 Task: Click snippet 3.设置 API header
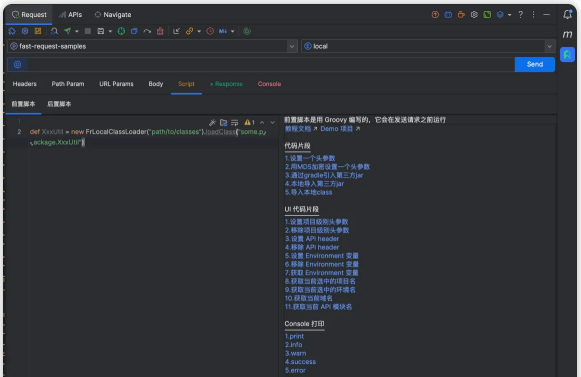pyautogui.click(x=312, y=239)
